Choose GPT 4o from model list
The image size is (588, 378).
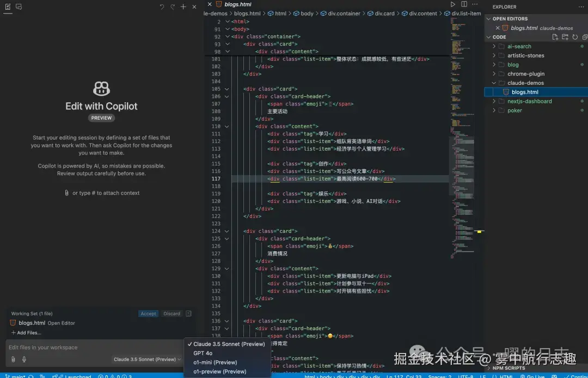pos(226,354)
